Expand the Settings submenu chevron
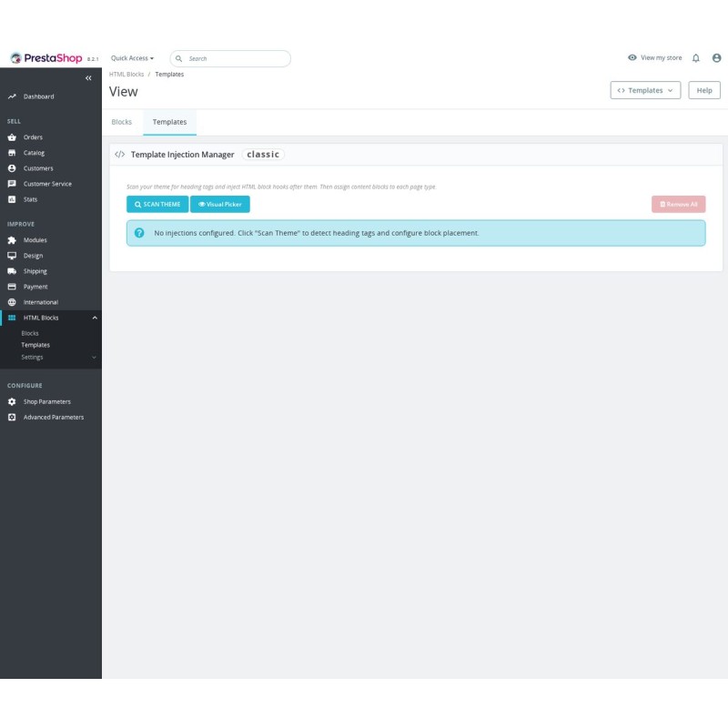The height and width of the screenshot is (728, 728). pos(94,358)
